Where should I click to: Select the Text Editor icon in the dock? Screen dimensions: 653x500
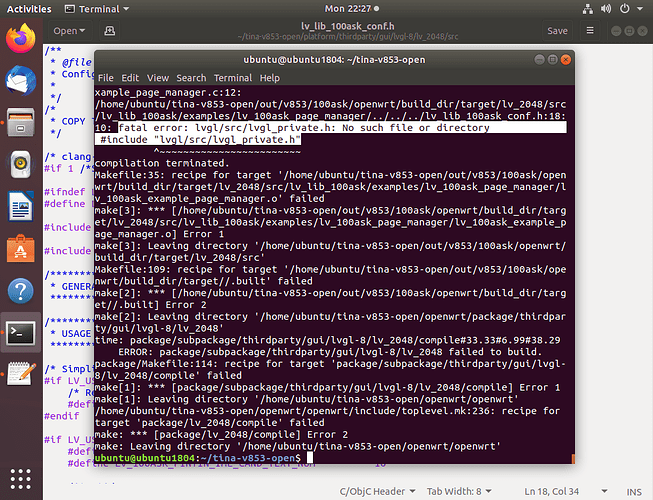click(20, 373)
